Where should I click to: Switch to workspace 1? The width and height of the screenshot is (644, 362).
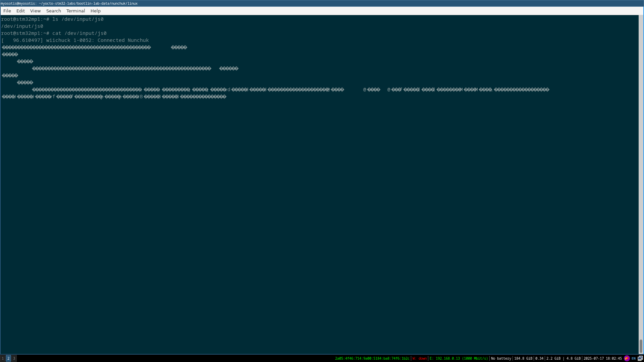point(3,358)
